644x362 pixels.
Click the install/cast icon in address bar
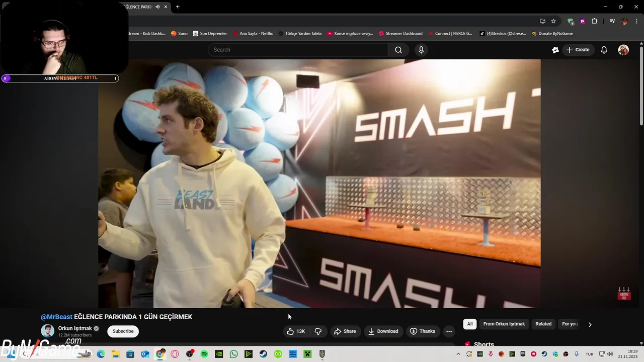pyautogui.click(x=542, y=21)
